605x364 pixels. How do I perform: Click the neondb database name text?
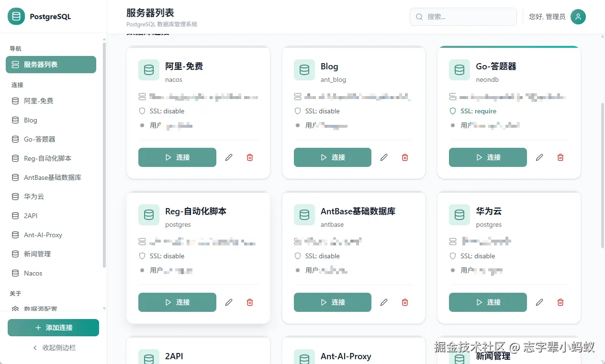pyautogui.click(x=487, y=80)
